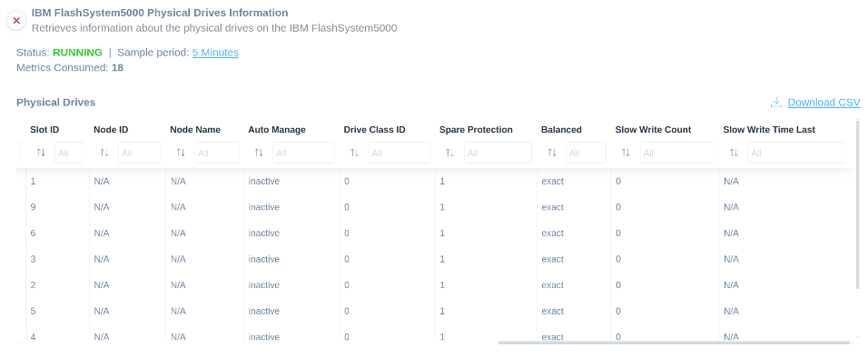
Task: Open the 5 Minutes sample period link
Action: point(215,53)
